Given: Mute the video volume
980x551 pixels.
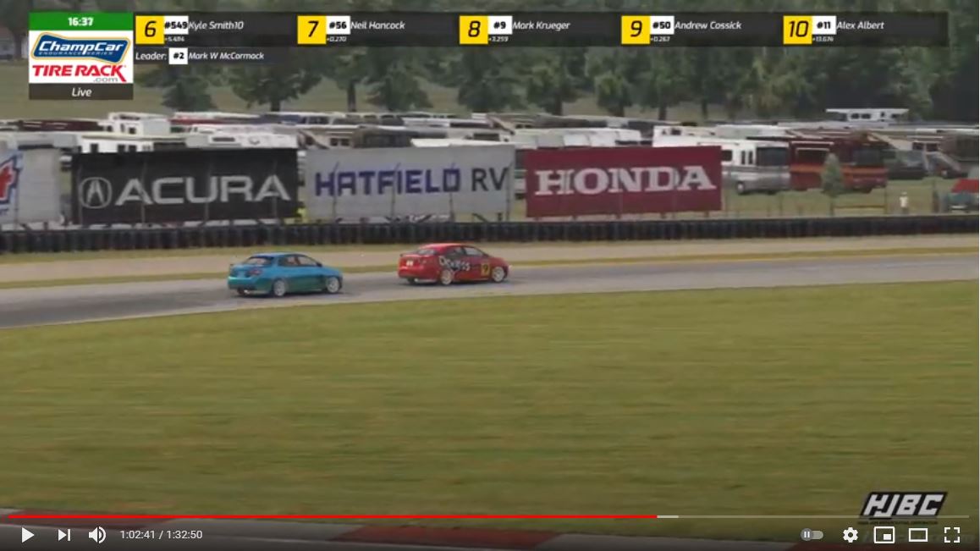Looking at the screenshot, I should tap(97, 535).
